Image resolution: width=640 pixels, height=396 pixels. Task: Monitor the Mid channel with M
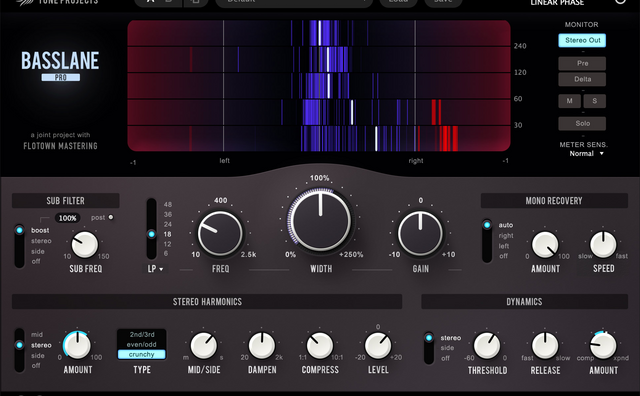[569, 101]
